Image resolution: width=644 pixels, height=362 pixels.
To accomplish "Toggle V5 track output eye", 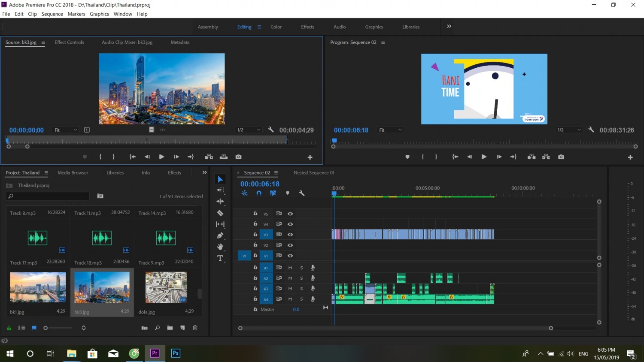I will (x=290, y=214).
